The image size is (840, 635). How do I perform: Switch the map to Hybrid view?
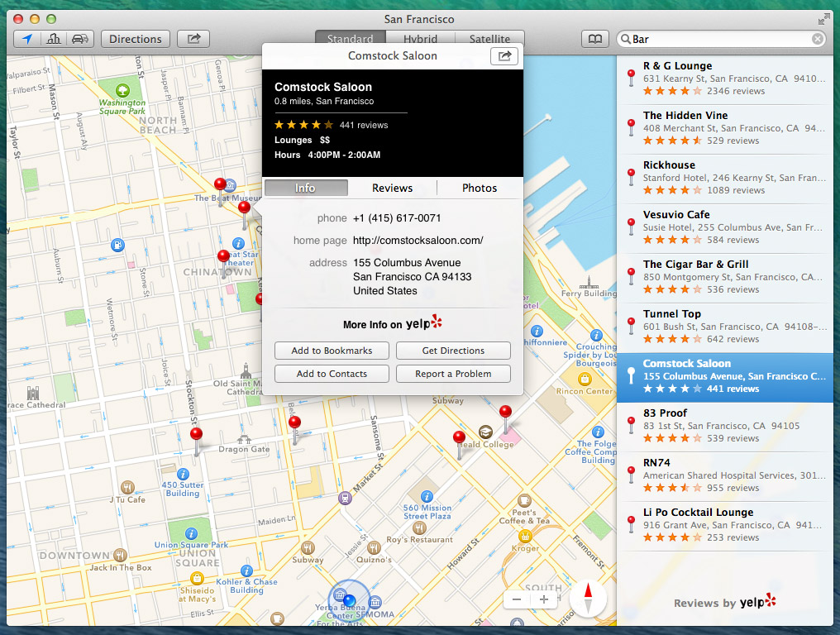pyautogui.click(x=421, y=39)
